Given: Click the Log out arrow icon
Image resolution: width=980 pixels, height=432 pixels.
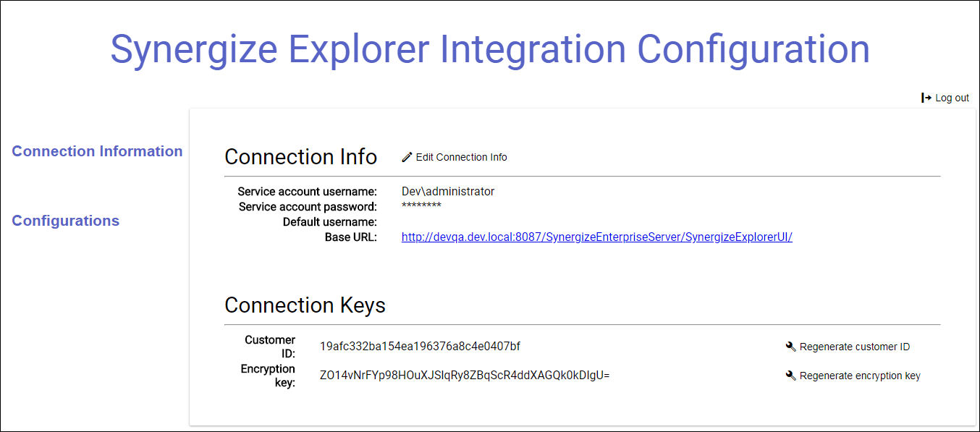Looking at the screenshot, I should point(926,98).
